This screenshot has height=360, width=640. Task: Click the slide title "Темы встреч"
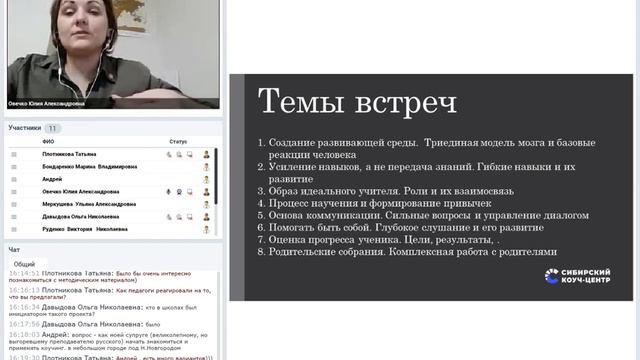pyautogui.click(x=357, y=101)
